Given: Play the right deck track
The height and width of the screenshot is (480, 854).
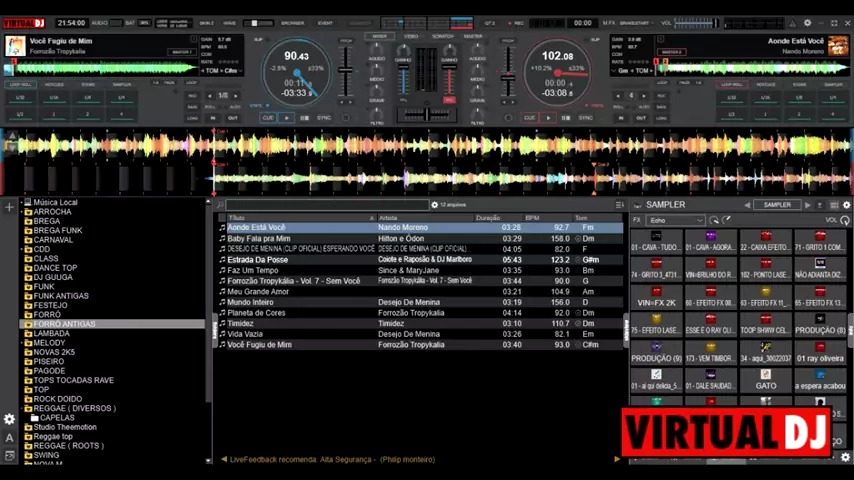Looking at the screenshot, I should tap(548, 118).
